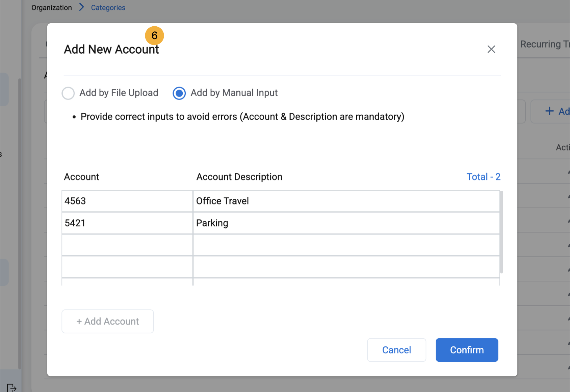Edit the Office Travel description field
Image resolution: width=570 pixels, height=392 pixels.
click(x=346, y=201)
